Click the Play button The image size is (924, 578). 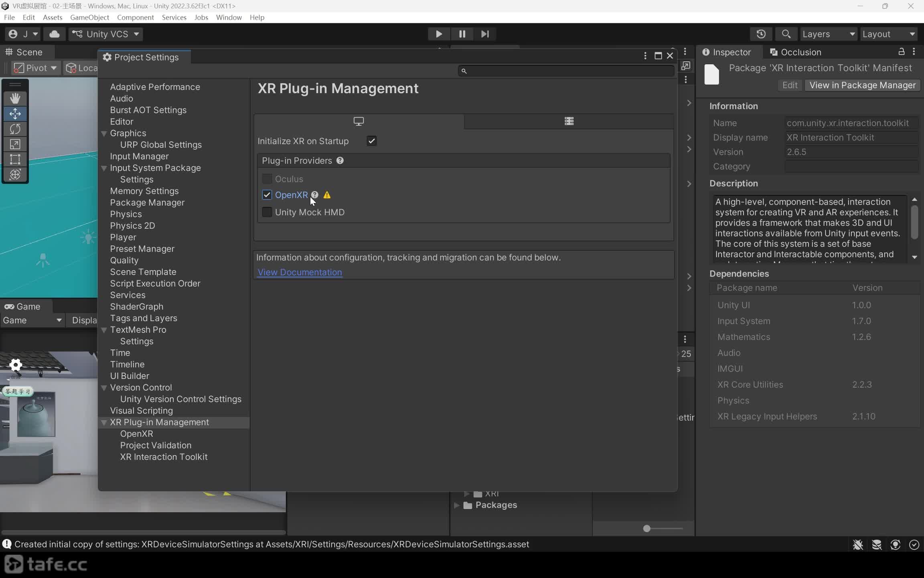click(439, 34)
